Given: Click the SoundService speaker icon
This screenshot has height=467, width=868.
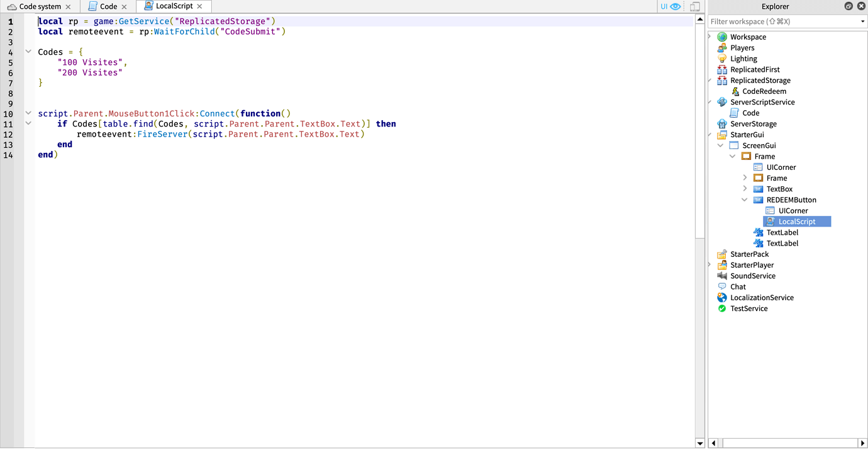Looking at the screenshot, I should [x=721, y=276].
